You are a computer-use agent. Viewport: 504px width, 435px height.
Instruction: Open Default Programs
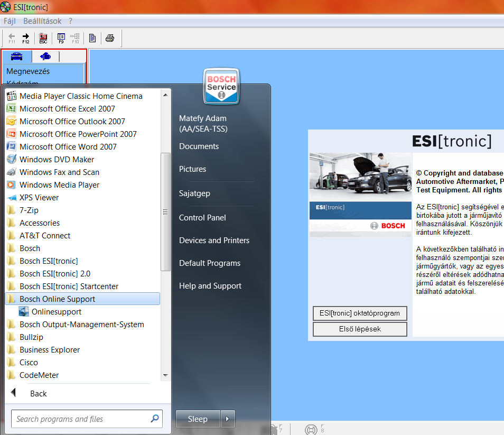210,263
